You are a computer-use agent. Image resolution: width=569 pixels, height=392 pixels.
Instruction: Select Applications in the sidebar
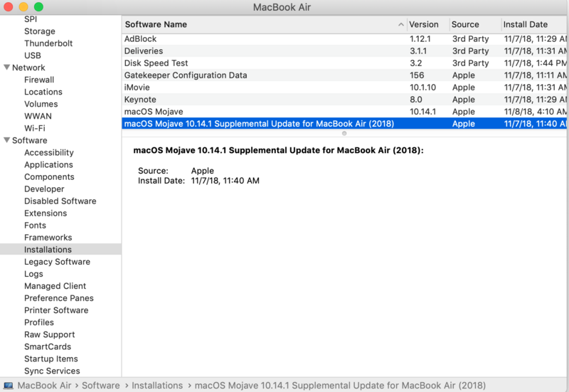click(x=48, y=164)
